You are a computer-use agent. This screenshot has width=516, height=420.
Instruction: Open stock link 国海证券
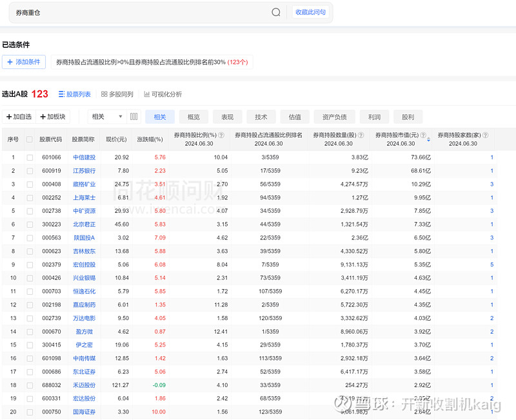click(84, 412)
